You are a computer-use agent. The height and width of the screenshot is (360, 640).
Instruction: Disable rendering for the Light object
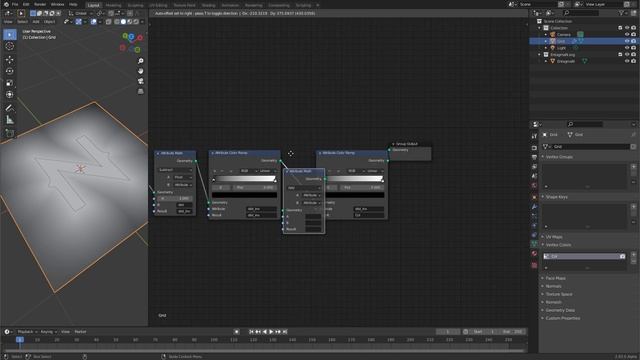click(633, 48)
